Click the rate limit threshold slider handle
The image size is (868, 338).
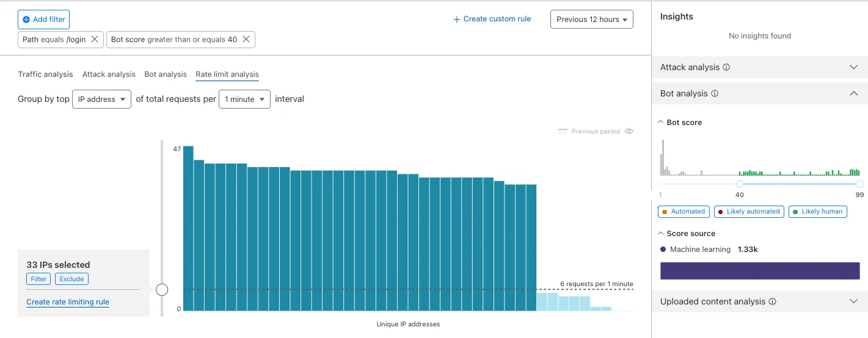[162, 290]
